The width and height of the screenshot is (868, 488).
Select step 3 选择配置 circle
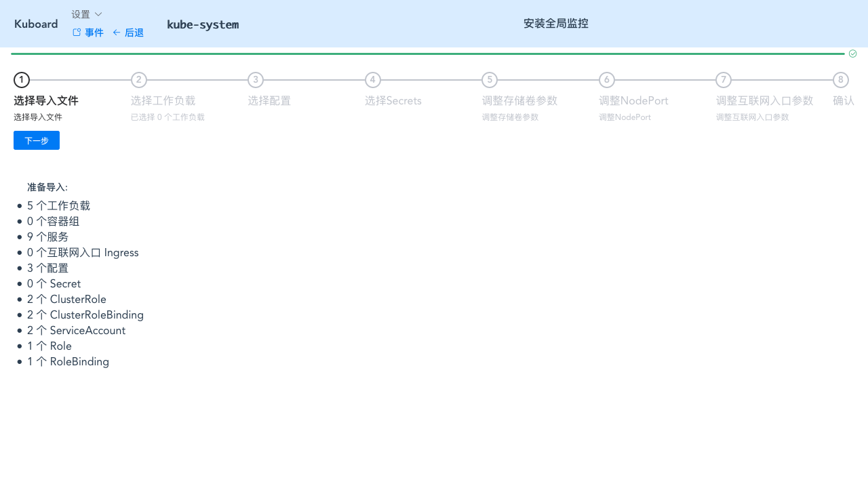(255, 79)
